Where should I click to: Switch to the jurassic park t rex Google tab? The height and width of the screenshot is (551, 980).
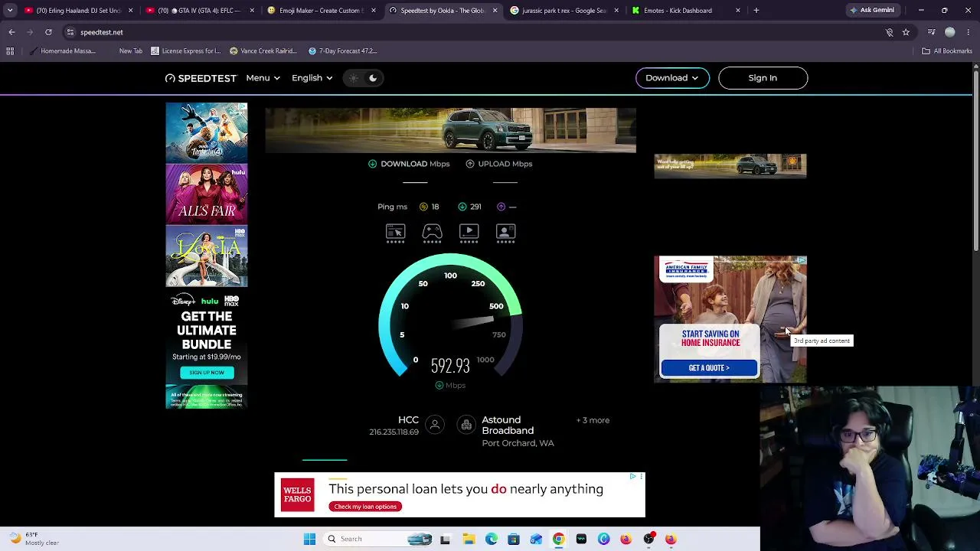[563, 11]
